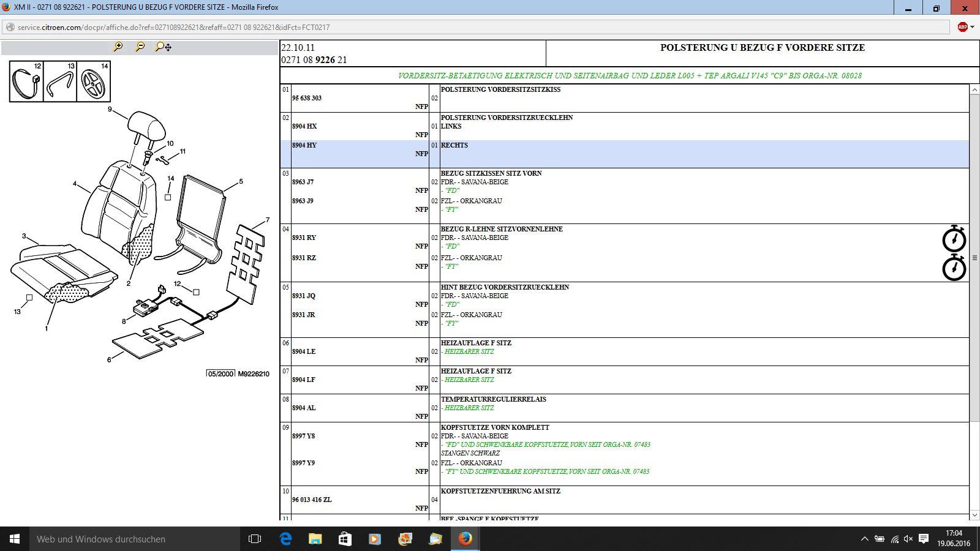Click the scroll-down arrow of the parts list
Image resolution: width=980 pixels, height=551 pixels.
pyautogui.click(x=974, y=515)
